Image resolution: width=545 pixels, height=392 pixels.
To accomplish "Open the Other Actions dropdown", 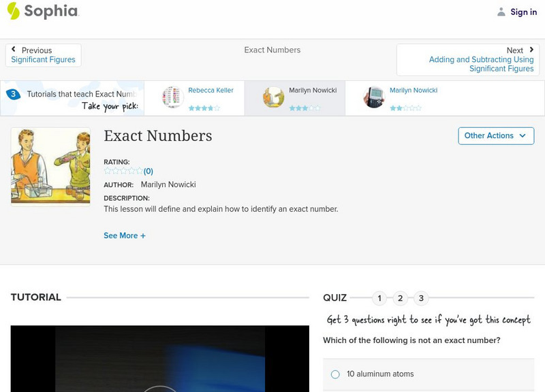I will [x=495, y=135].
